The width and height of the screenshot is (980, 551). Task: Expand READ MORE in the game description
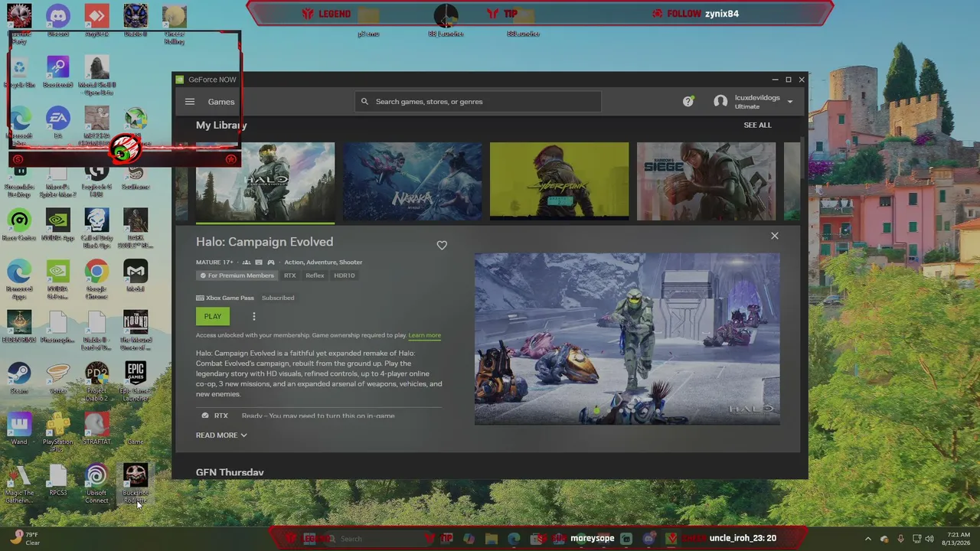point(221,435)
